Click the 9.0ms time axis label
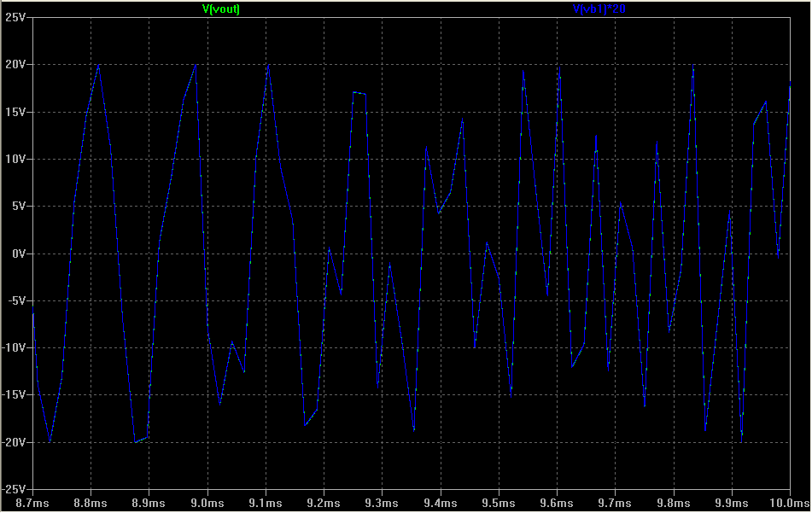The width and height of the screenshot is (812, 513). point(207,503)
